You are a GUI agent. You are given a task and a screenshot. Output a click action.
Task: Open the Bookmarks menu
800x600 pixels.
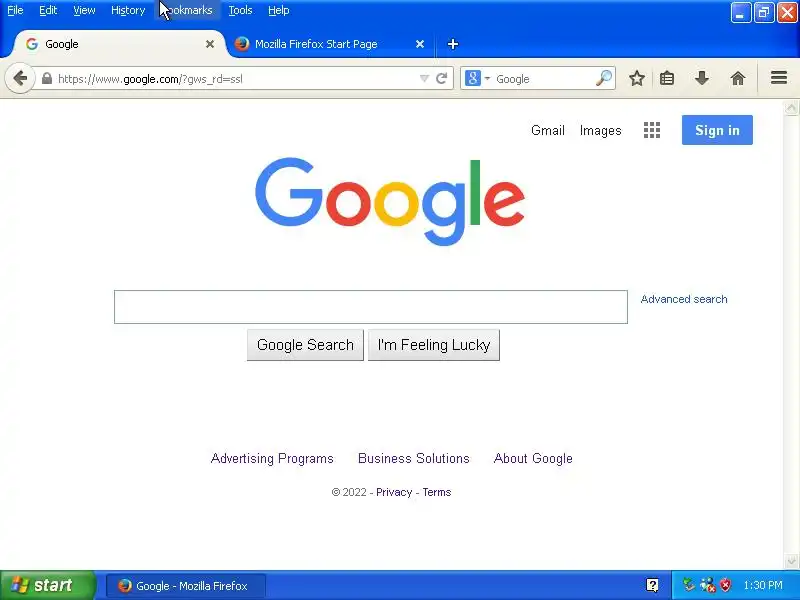(187, 10)
